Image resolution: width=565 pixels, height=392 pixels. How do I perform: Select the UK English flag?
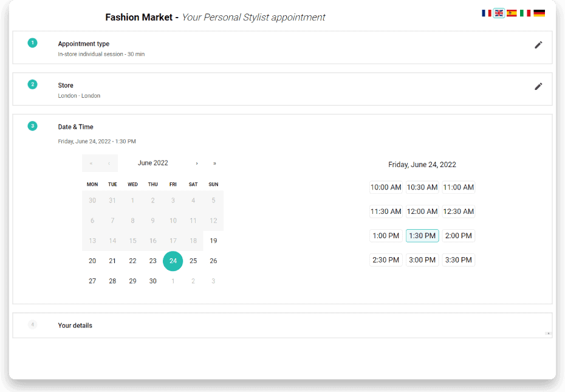coord(499,13)
